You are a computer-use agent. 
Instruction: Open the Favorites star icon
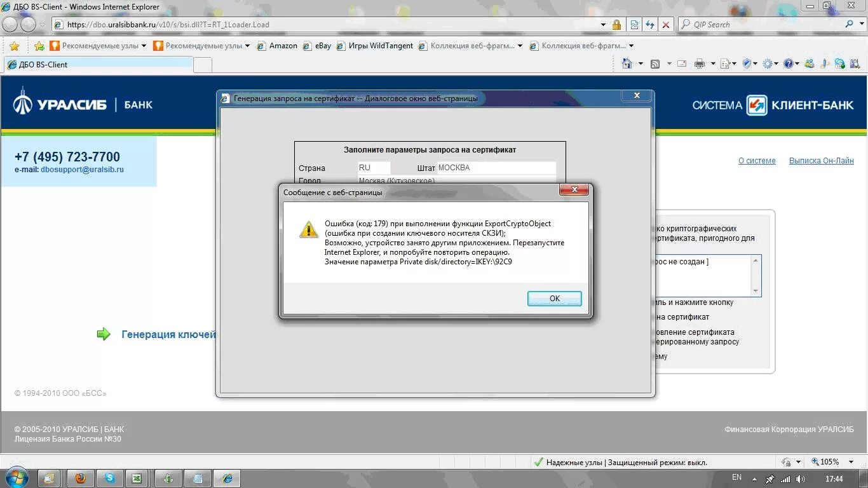pos(14,46)
